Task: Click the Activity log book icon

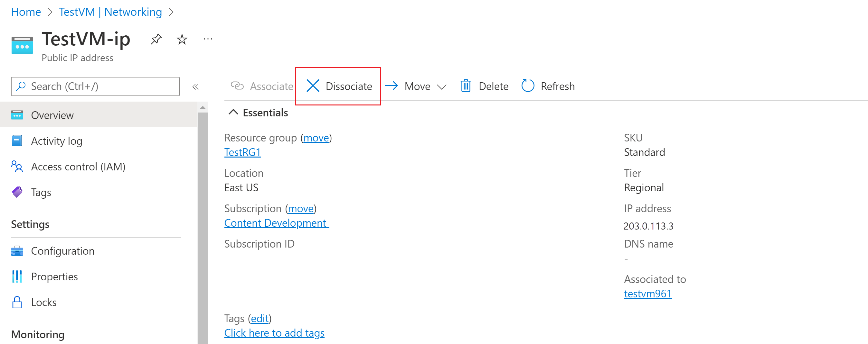Action: pos(17,141)
